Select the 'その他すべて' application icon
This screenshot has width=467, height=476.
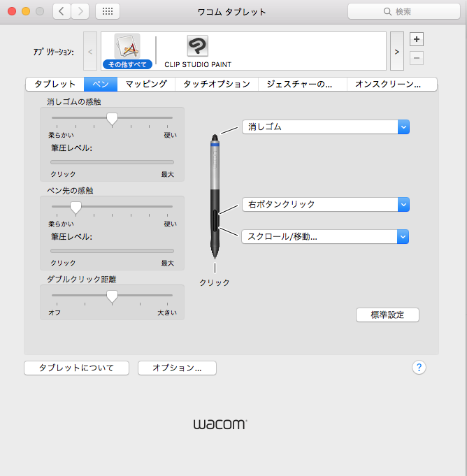[127, 48]
